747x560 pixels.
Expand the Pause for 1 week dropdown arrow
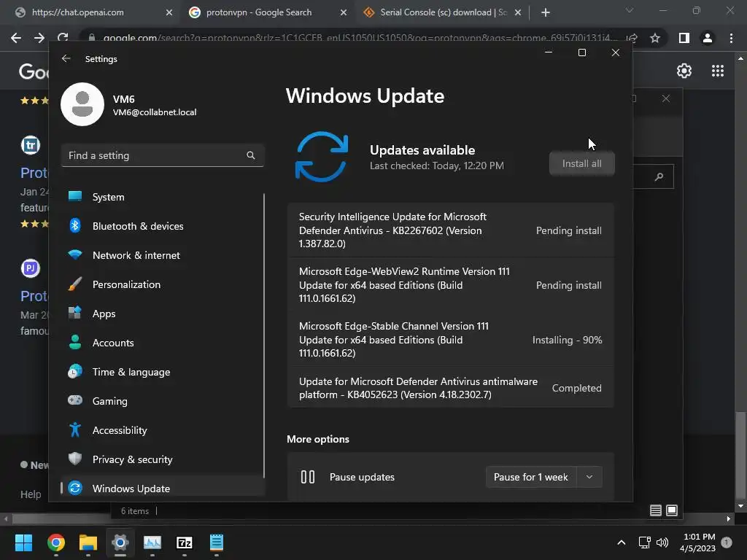589,477
